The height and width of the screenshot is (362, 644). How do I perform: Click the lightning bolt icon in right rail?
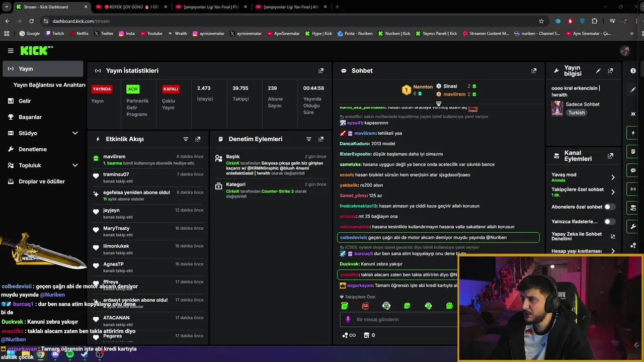click(633, 133)
